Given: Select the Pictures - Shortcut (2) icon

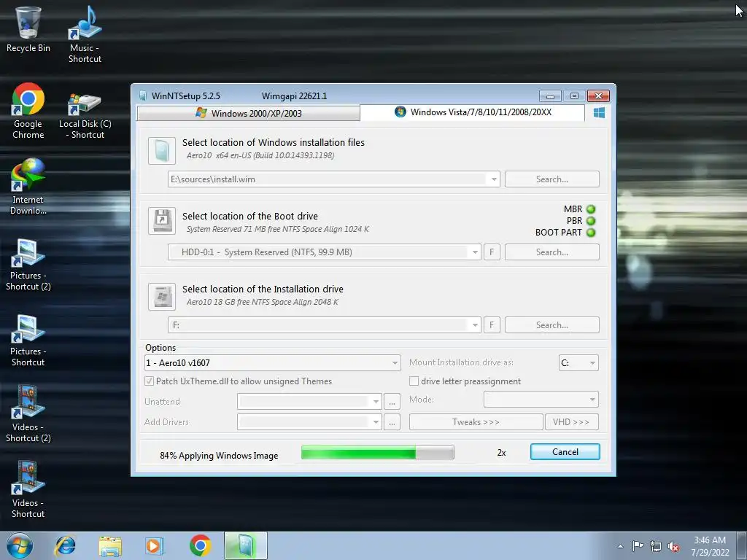Looking at the screenshot, I should [x=28, y=263].
